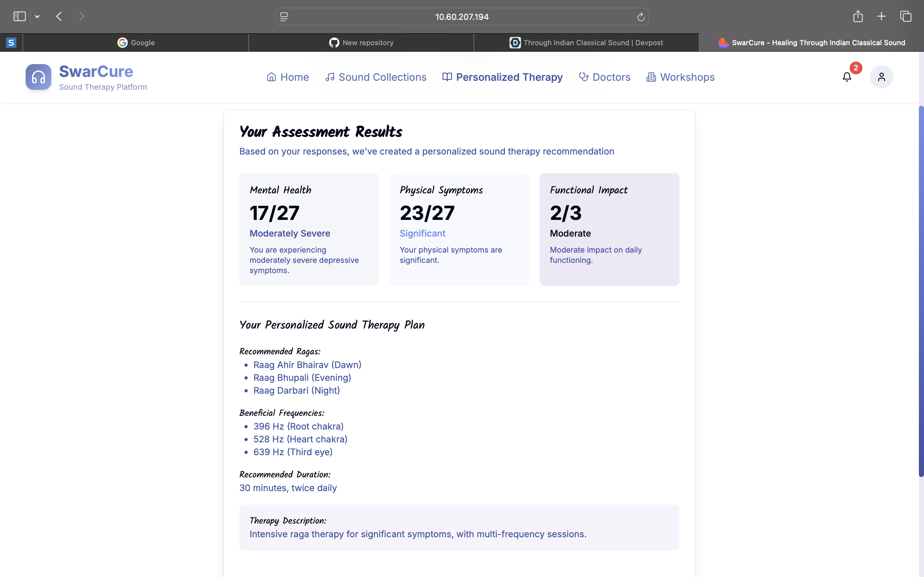Open a new tab with plus icon
Image resolution: width=924 pixels, height=577 pixels.
pyautogui.click(x=881, y=16)
